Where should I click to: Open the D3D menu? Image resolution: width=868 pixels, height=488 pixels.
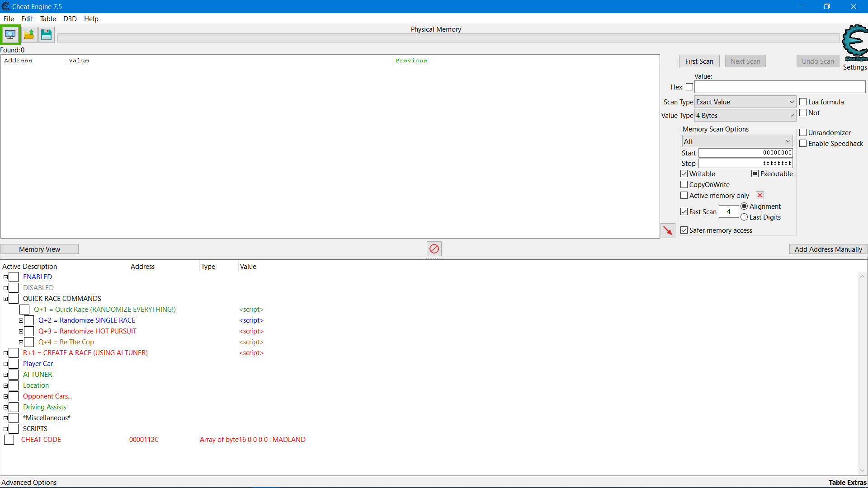point(70,19)
